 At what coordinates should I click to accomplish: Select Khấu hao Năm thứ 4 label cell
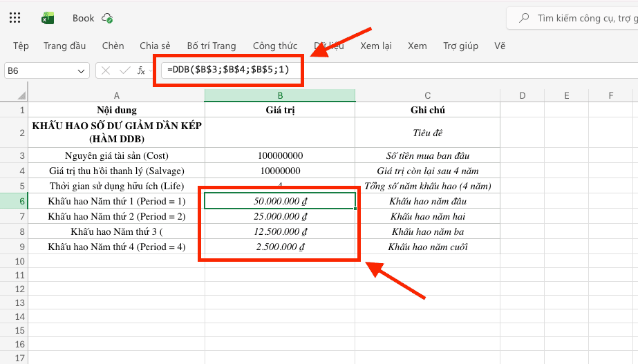tap(116, 247)
